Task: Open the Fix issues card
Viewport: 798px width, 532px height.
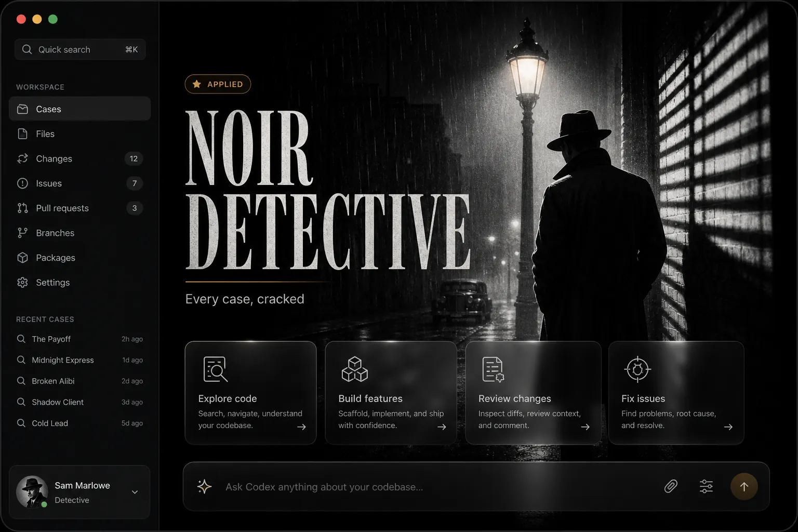Action: [x=676, y=393]
